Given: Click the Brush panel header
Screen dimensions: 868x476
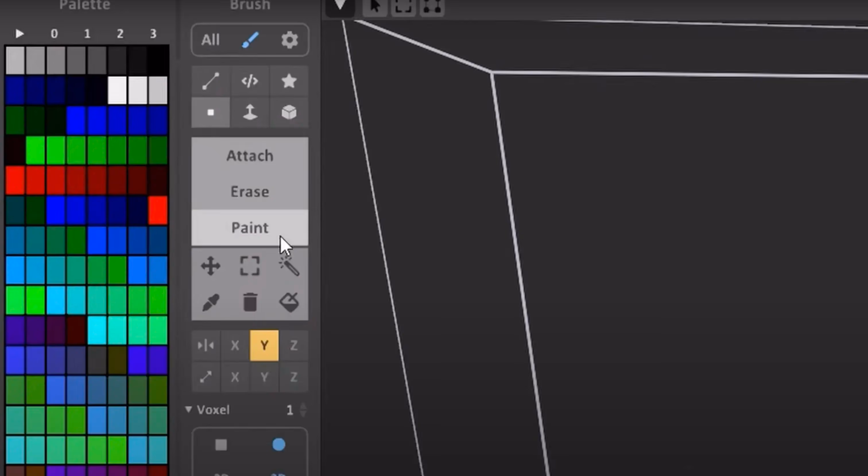Looking at the screenshot, I should click(250, 5).
